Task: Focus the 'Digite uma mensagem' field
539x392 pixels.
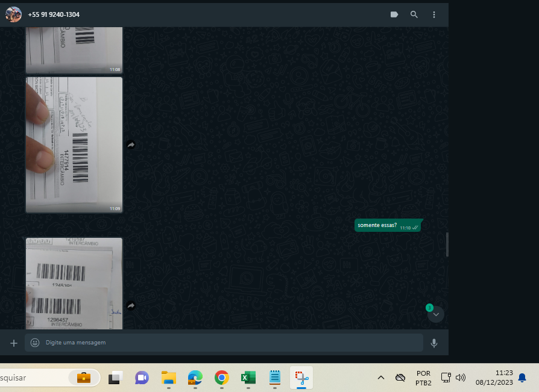Action: click(x=224, y=343)
